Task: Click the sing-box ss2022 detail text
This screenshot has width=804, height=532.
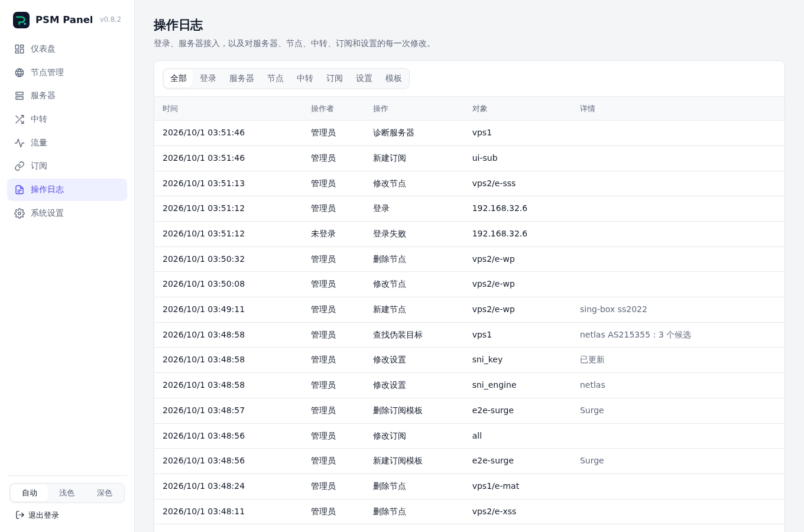Action: tap(614, 310)
